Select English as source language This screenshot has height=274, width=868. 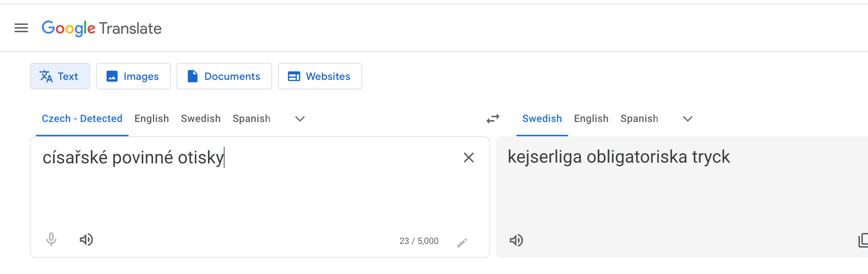tap(152, 119)
